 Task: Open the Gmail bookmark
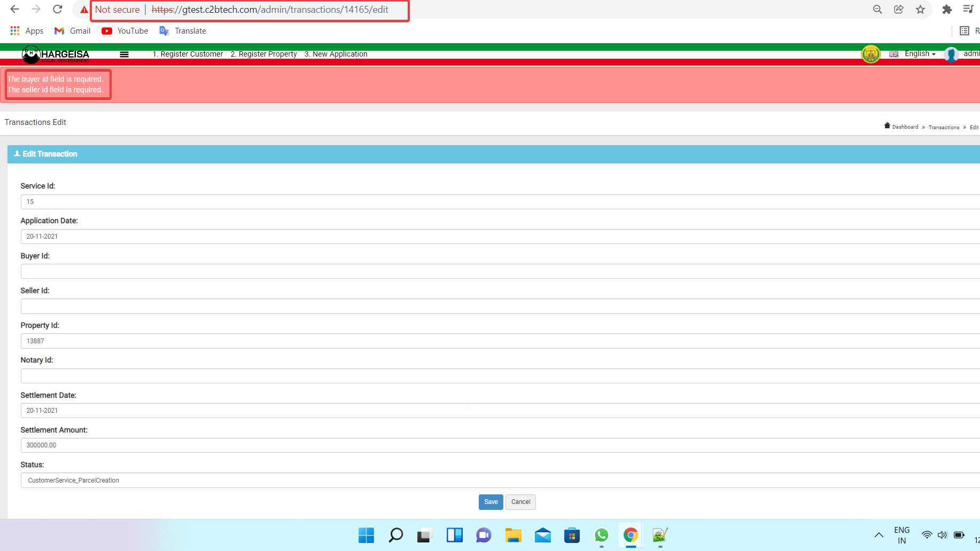pos(73,31)
